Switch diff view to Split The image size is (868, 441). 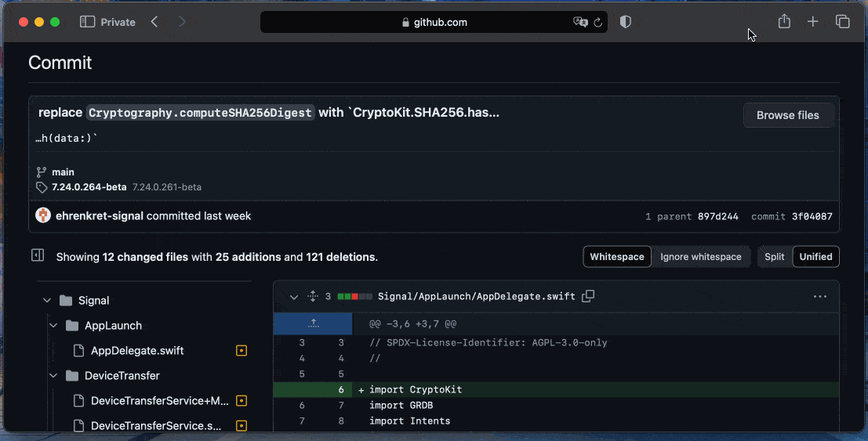pos(774,257)
